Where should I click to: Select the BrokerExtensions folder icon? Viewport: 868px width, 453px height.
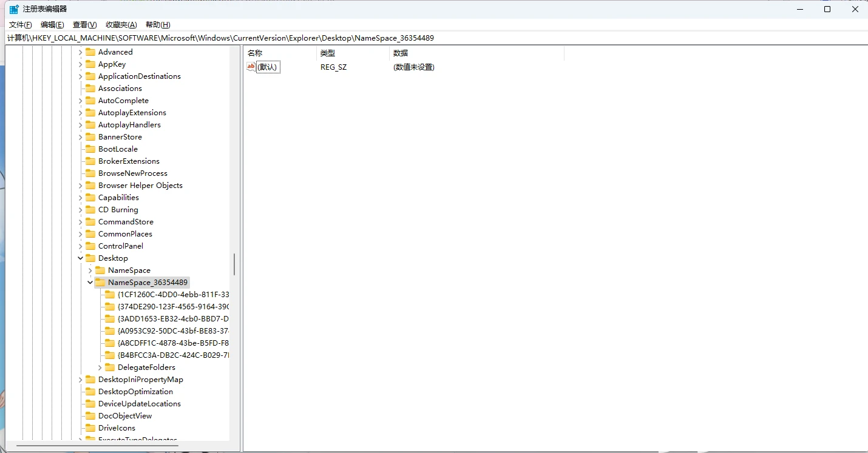click(x=90, y=161)
